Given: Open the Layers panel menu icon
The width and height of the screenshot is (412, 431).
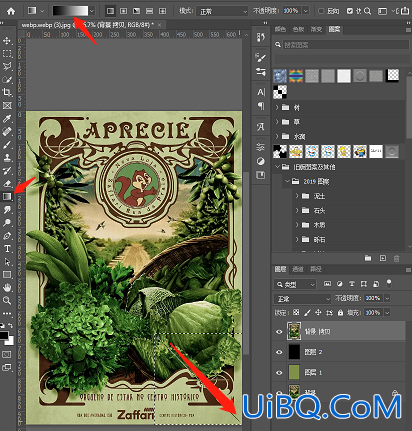Looking at the screenshot, I should [408, 269].
